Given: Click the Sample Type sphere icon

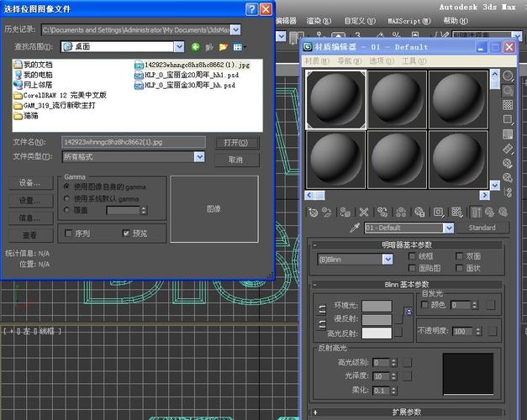Looking at the screenshot, I should click(x=508, y=76).
